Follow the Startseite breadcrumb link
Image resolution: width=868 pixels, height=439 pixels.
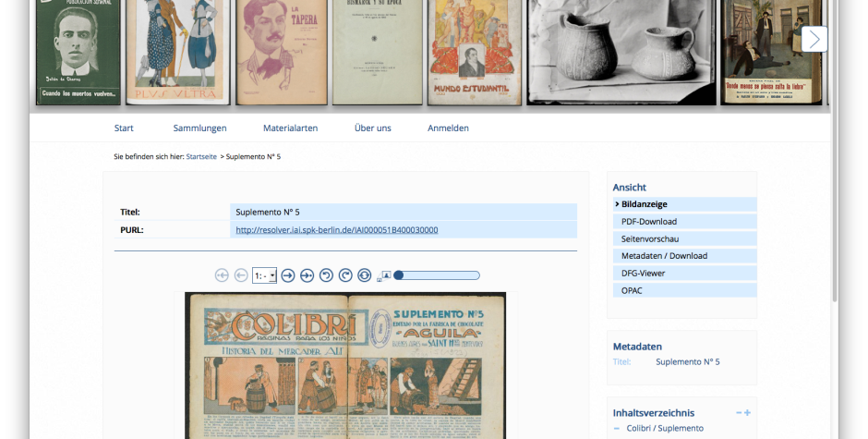click(201, 157)
